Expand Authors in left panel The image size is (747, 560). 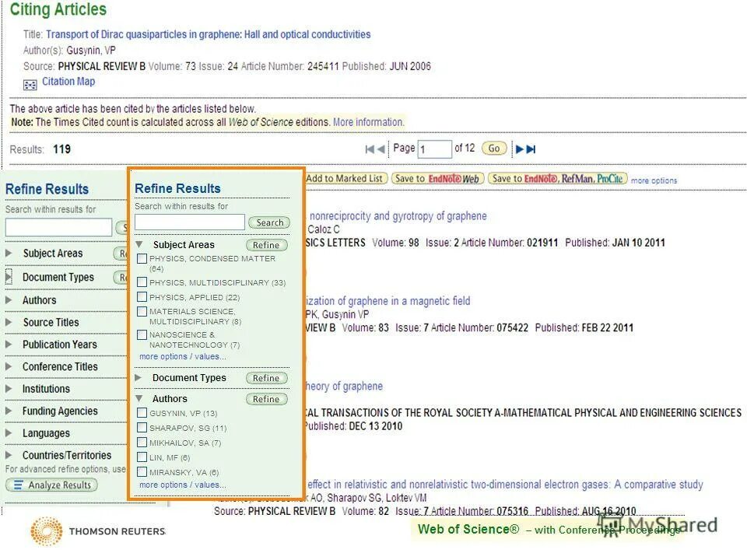pos(9,300)
